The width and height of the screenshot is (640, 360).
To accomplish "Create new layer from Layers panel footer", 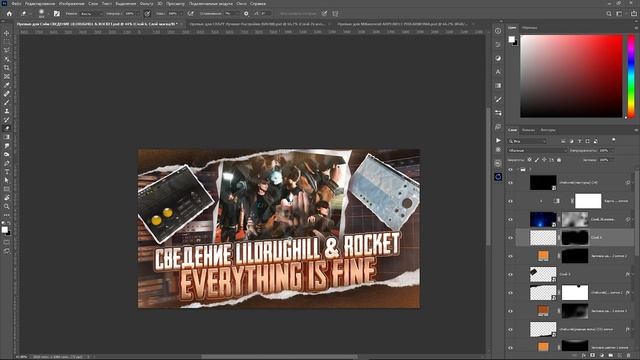I will pyautogui.click(x=620, y=356).
